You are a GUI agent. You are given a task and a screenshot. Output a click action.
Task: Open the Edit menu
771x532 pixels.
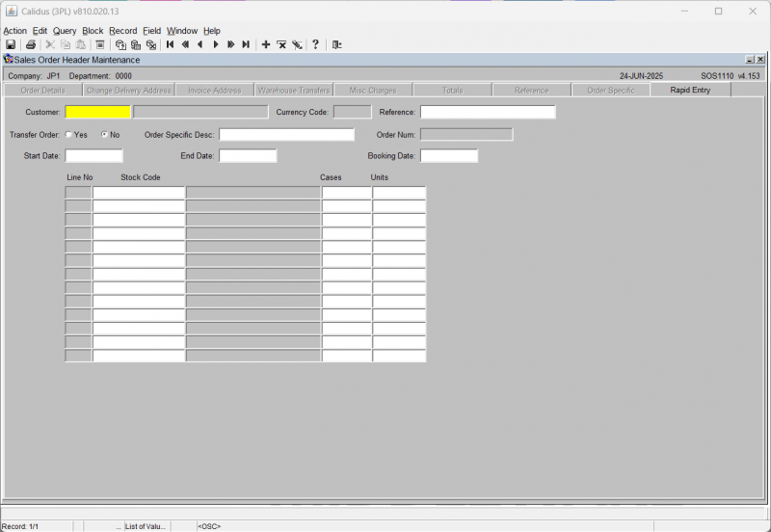click(40, 31)
